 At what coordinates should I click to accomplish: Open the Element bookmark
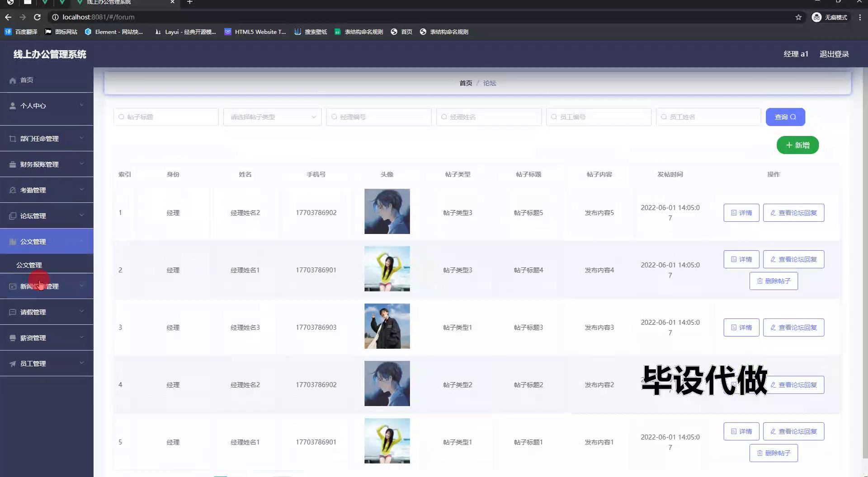point(114,32)
